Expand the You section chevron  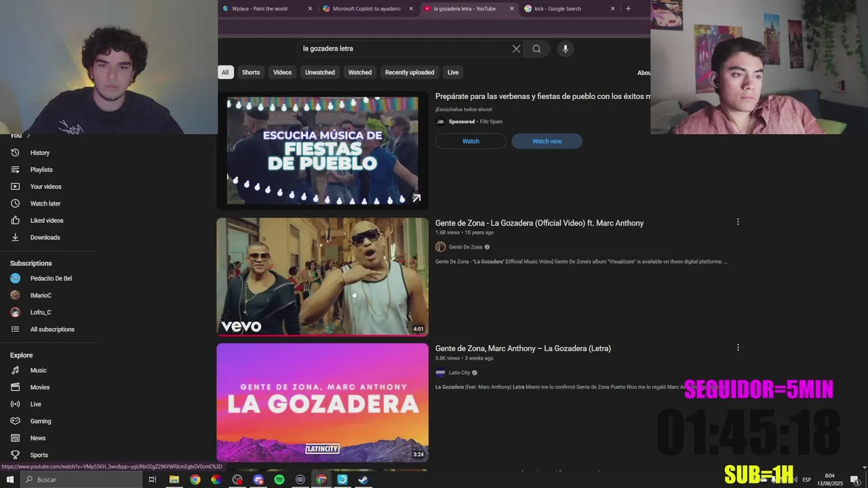click(x=28, y=136)
